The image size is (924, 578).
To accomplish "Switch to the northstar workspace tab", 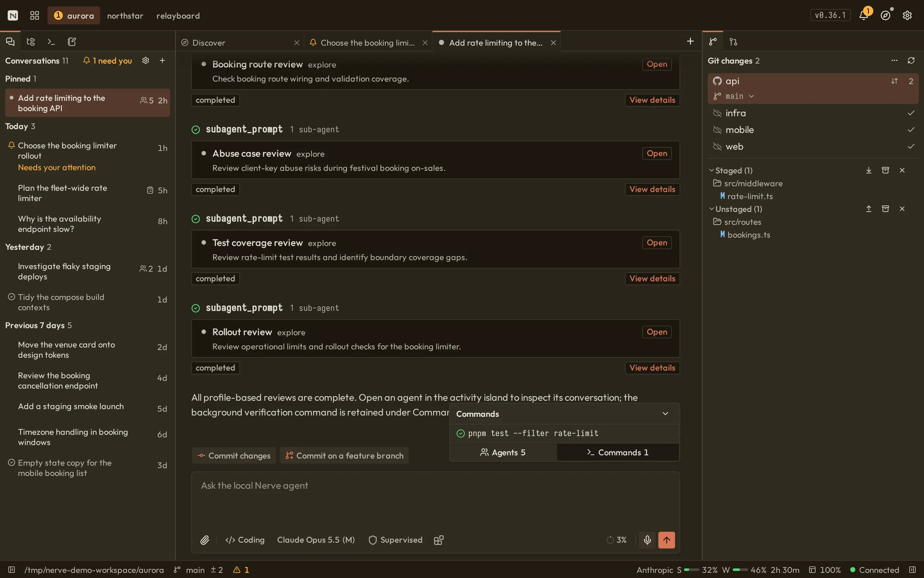I will (x=125, y=15).
